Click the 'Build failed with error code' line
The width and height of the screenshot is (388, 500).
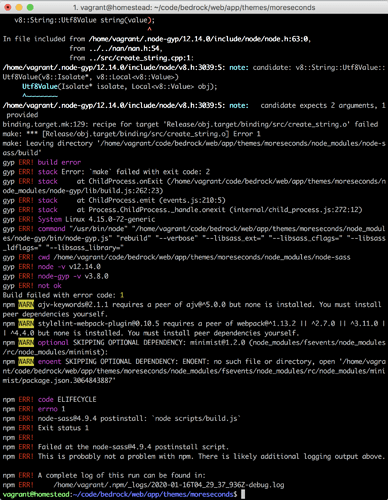tap(63, 295)
